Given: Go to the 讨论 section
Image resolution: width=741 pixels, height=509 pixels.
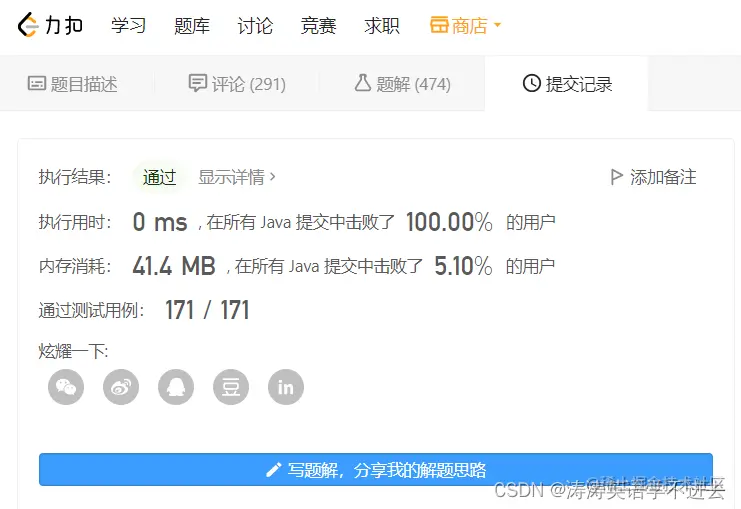Looking at the screenshot, I should pyautogui.click(x=255, y=26).
